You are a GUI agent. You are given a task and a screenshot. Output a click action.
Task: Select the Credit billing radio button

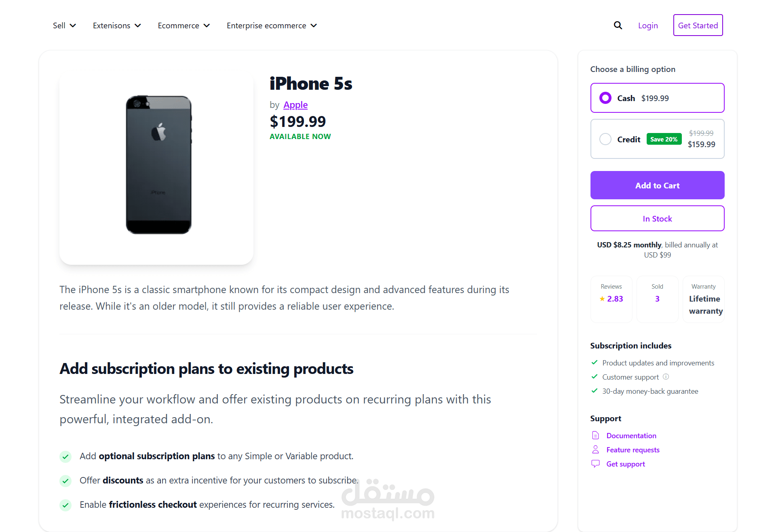[x=605, y=139]
